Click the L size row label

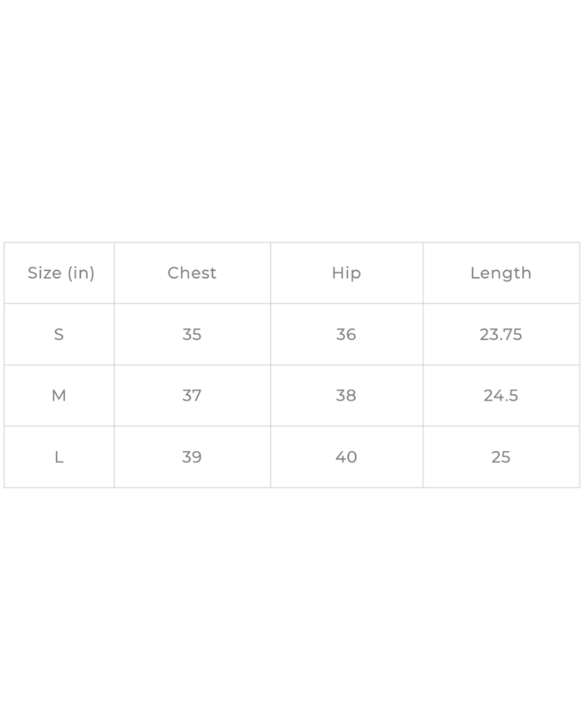coord(59,457)
